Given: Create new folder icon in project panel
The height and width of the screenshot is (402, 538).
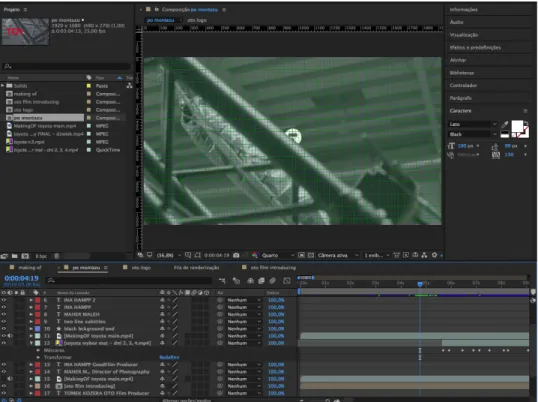Looking at the screenshot, I should (x=15, y=256).
